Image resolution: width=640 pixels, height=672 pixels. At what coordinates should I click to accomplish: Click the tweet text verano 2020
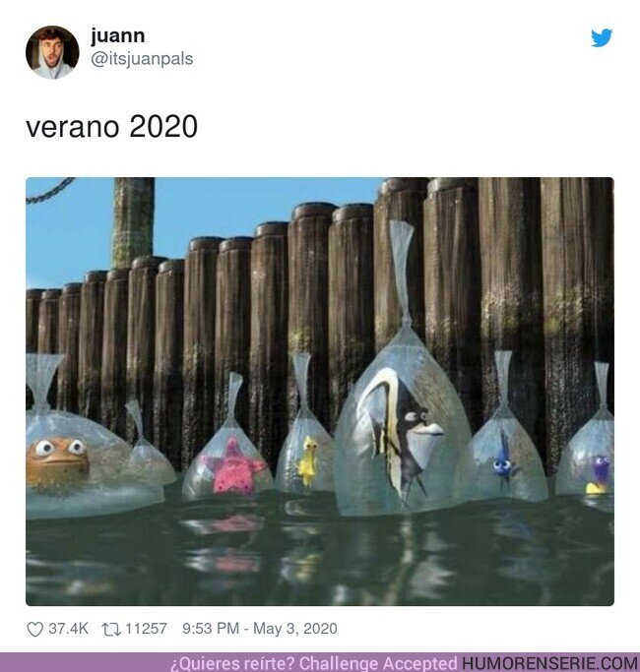(112, 127)
